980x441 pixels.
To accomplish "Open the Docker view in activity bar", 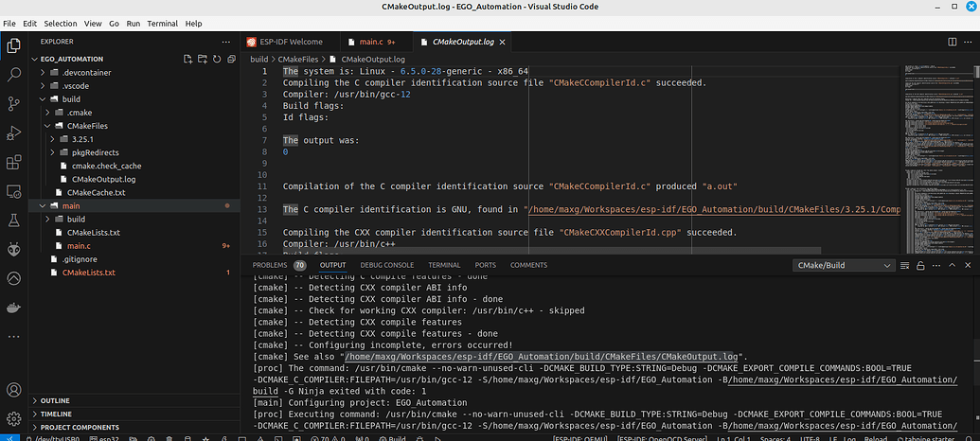I will 14,309.
